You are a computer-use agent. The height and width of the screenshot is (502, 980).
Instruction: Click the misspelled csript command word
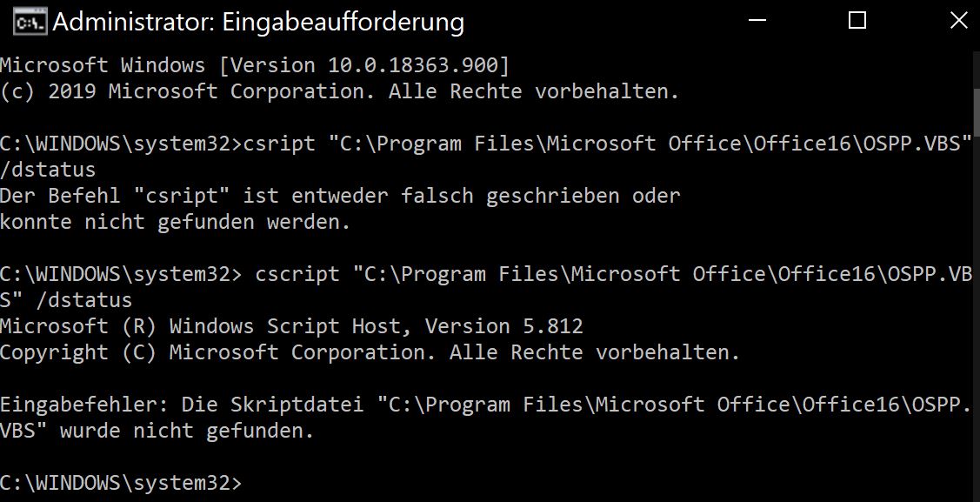click(x=279, y=144)
